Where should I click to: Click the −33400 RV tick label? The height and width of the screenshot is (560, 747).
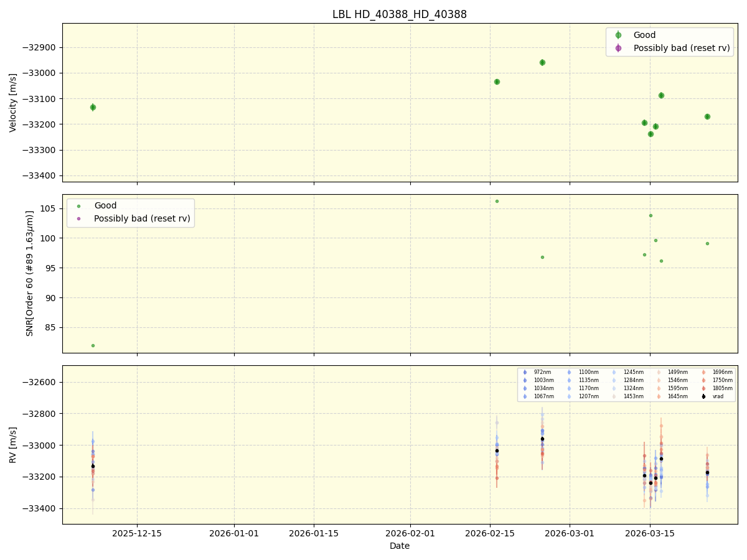click(39, 508)
